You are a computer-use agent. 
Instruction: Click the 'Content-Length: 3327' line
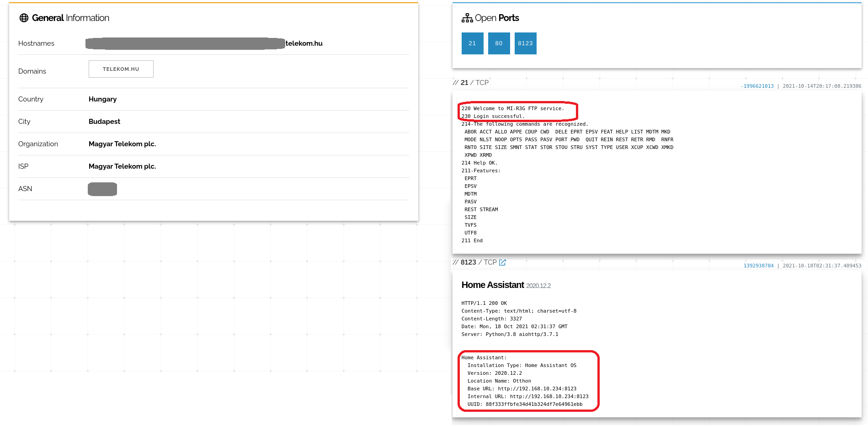[492, 319]
